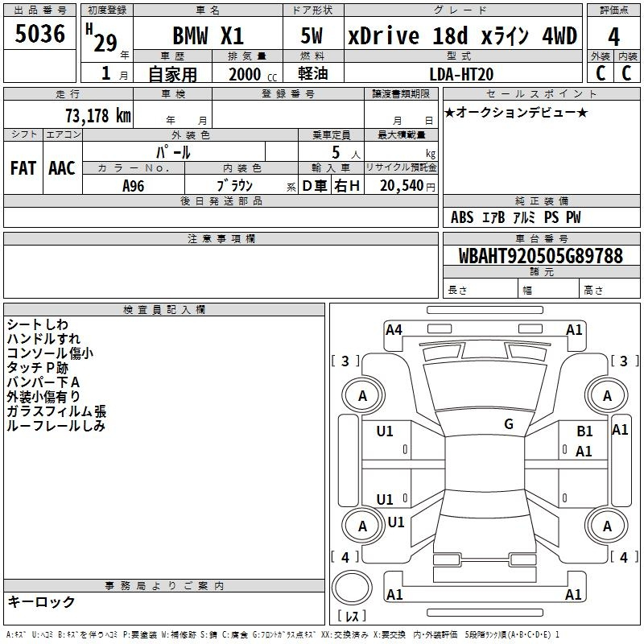Select sales point ★オークションデビュー★
Viewport: 644px width, 644px height.
tap(516, 112)
